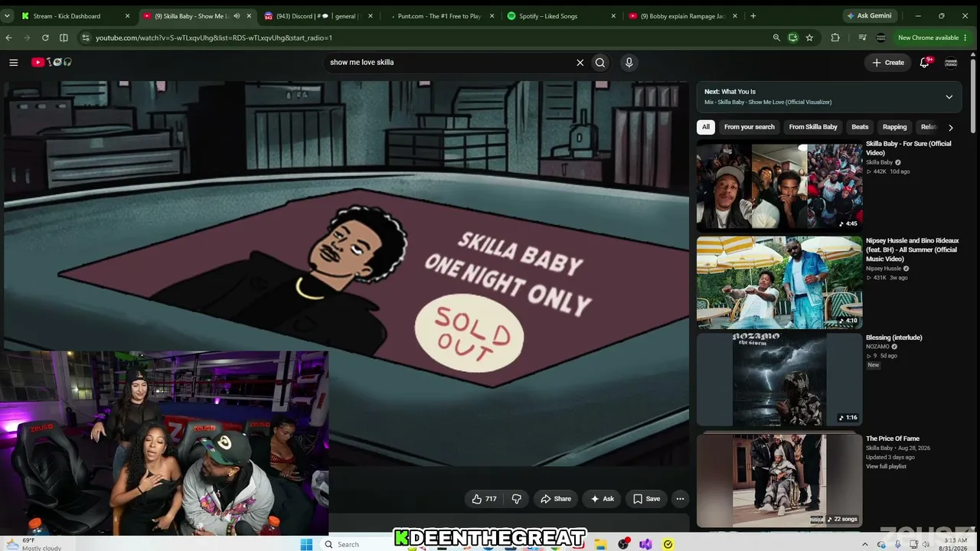Open the Skilla Baby - For Sure video title
Screen dimensions: 980x551
click(x=909, y=148)
